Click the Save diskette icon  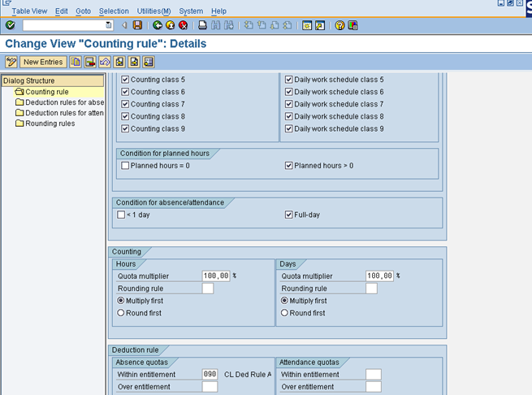[137, 25]
